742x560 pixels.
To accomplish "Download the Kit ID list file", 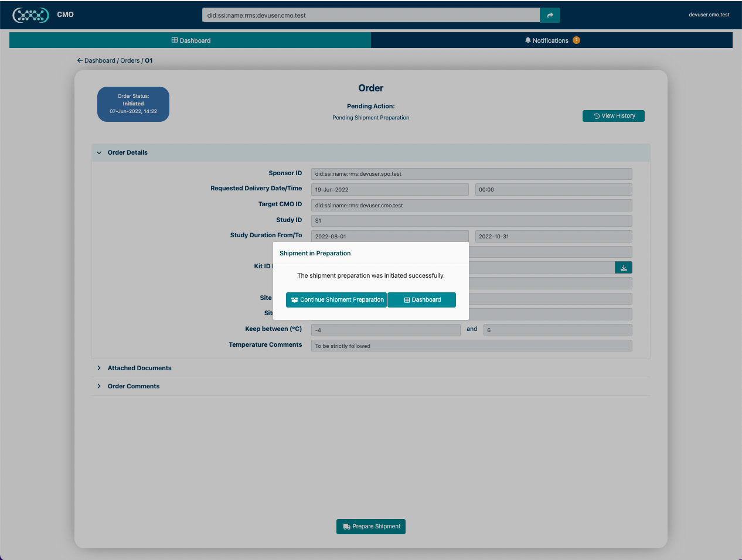I will (x=623, y=268).
